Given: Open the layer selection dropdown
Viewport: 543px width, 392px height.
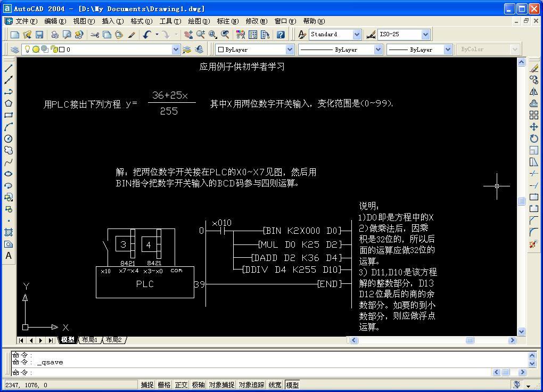Looking at the screenshot, I should [x=176, y=50].
